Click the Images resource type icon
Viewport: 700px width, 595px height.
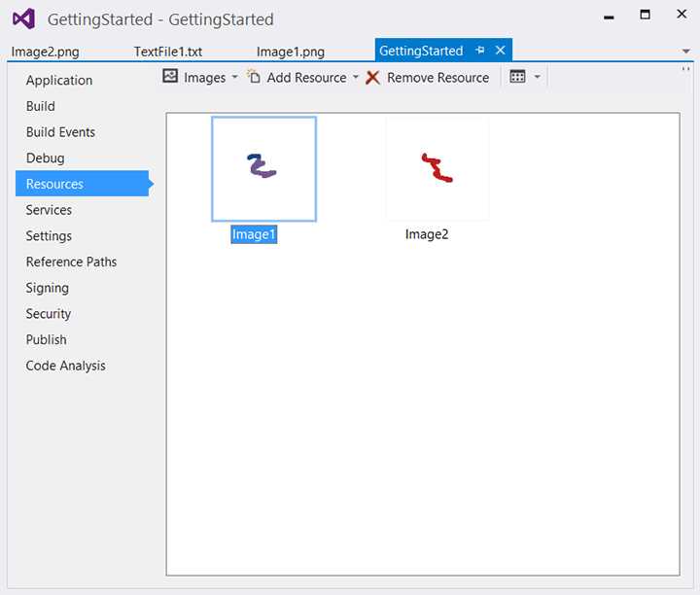pyautogui.click(x=170, y=76)
